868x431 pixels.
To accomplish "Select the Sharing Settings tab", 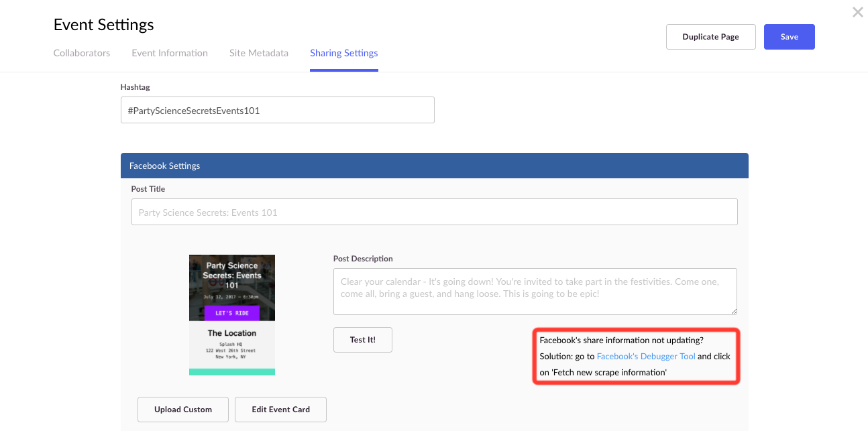I will pos(344,53).
